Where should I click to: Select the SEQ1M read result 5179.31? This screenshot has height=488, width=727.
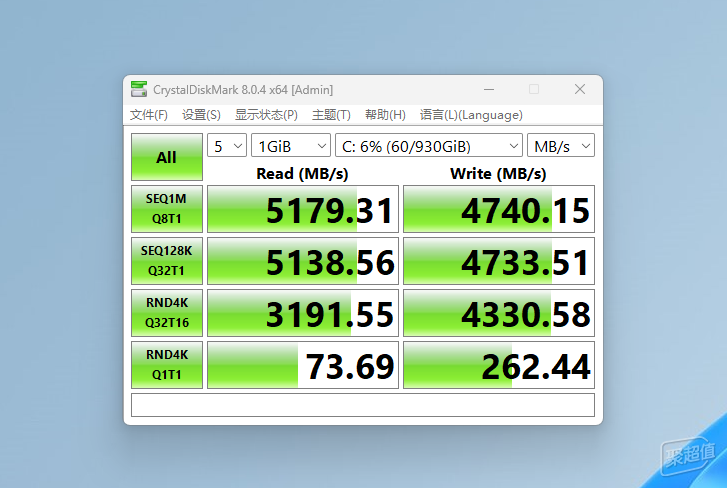click(x=303, y=209)
